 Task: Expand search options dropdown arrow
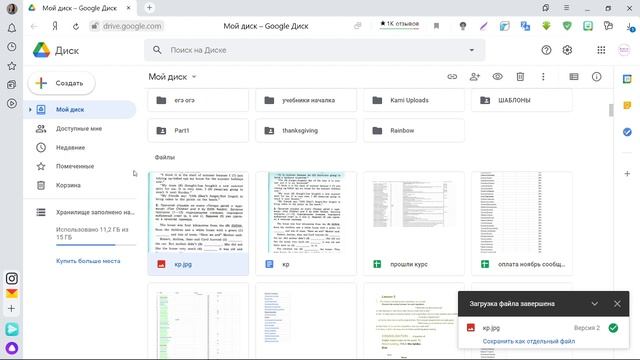click(x=471, y=50)
